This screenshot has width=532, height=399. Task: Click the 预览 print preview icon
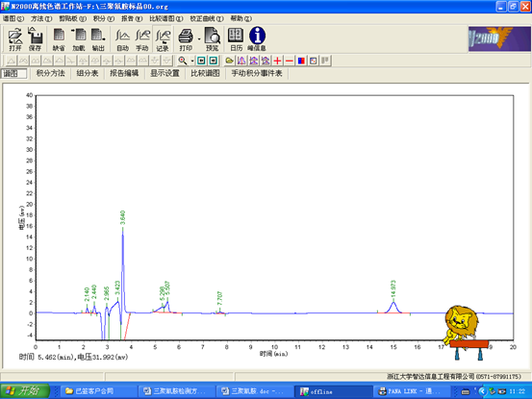(x=212, y=39)
